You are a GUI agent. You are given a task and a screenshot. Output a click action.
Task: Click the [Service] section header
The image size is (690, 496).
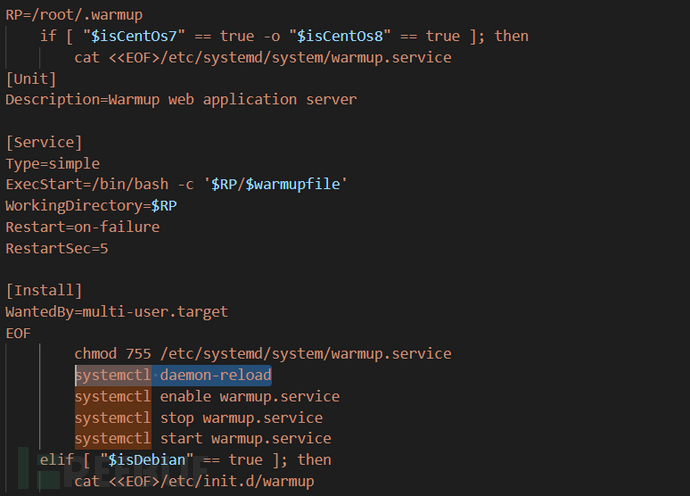tap(44, 142)
